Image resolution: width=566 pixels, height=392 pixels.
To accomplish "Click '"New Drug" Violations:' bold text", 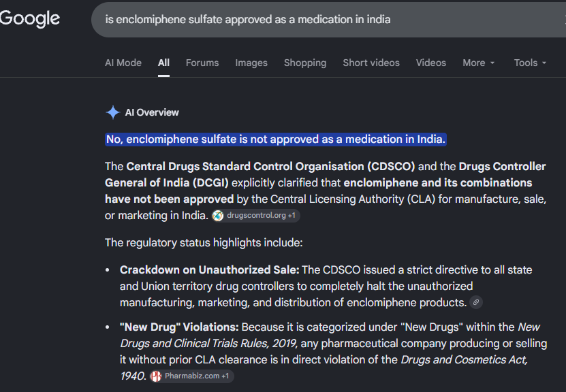I will pyautogui.click(x=179, y=327).
